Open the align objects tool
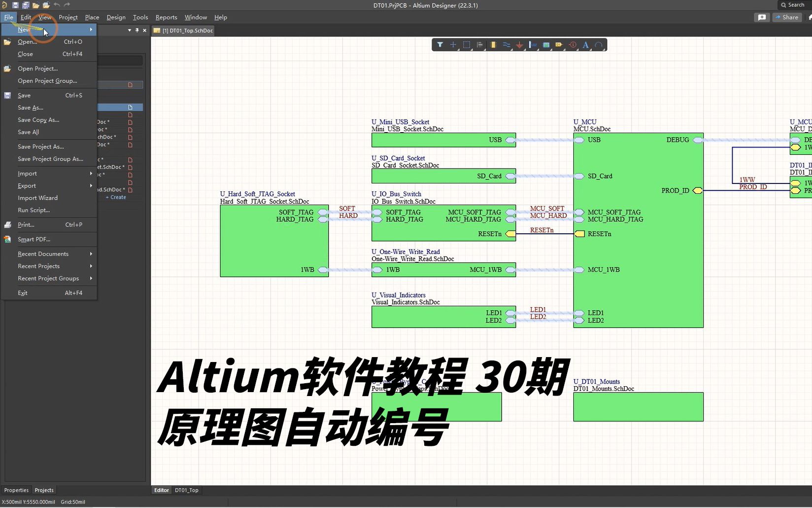 [480, 45]
